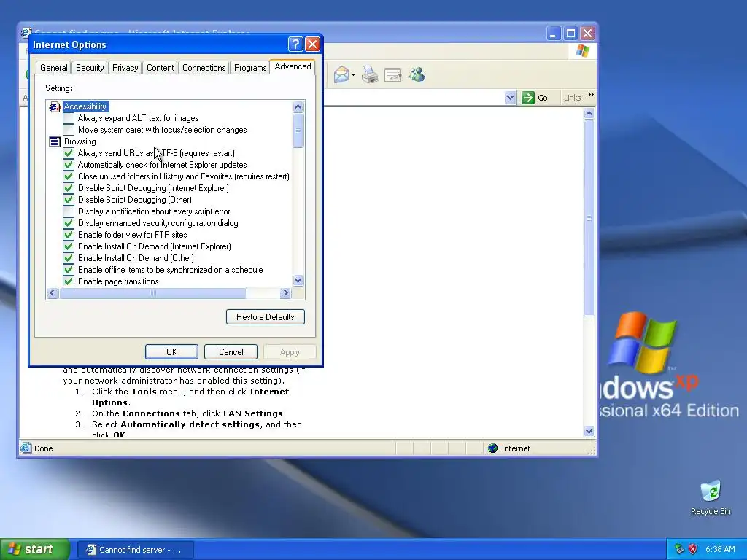Viewport: 747px width, 560px height.
Task: Click IE page scroll up arrow
Action: coord(589,113)
